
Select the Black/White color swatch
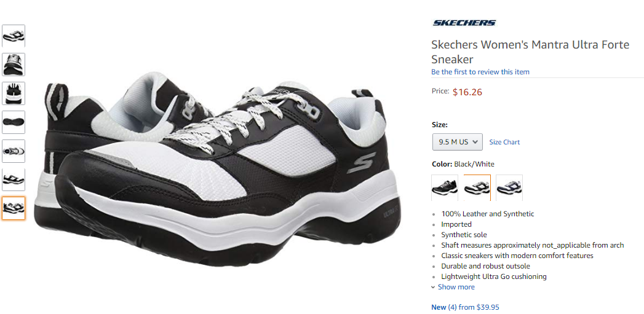(x=477, y=187)
